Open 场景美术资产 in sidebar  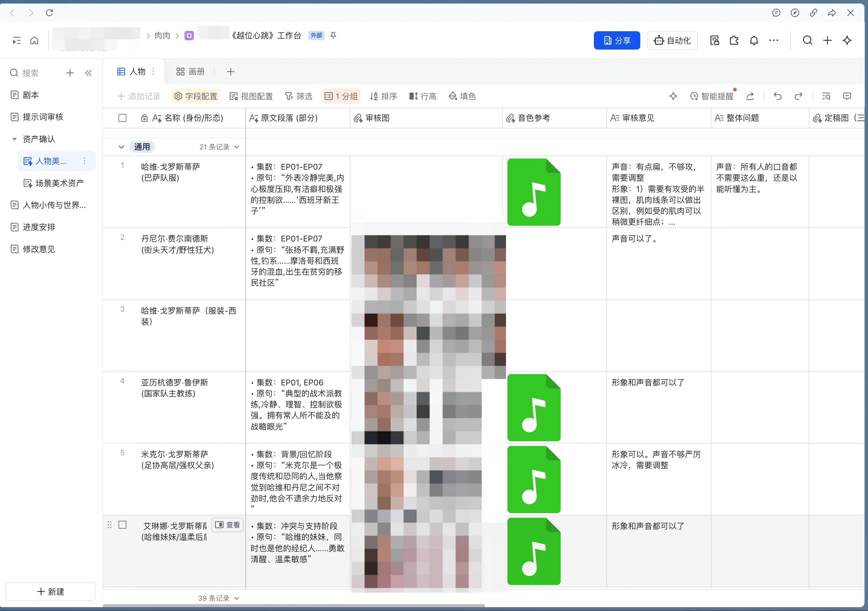coord(54,183)
